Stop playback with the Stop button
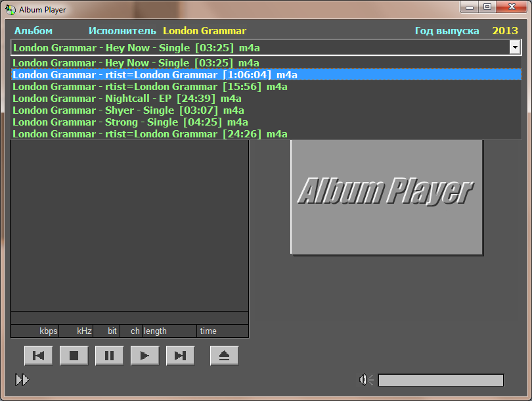Viewport: 532px width, 401px height. pyautogui.click(x=74, y=356)
